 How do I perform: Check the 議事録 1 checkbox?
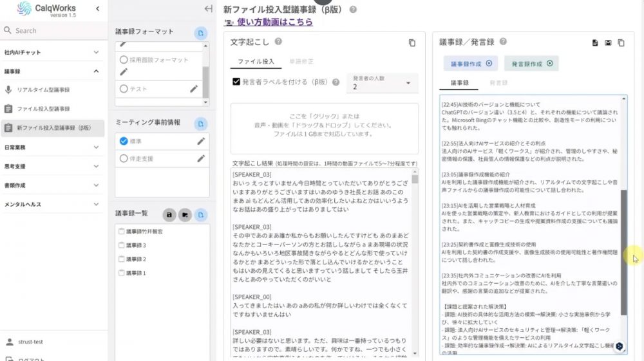pos(121,273)
